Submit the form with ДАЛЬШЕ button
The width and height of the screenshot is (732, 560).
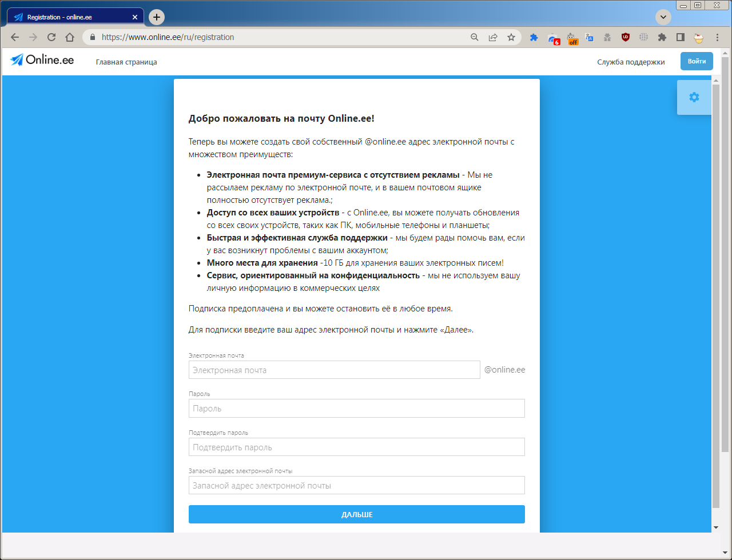pos(357,514)
